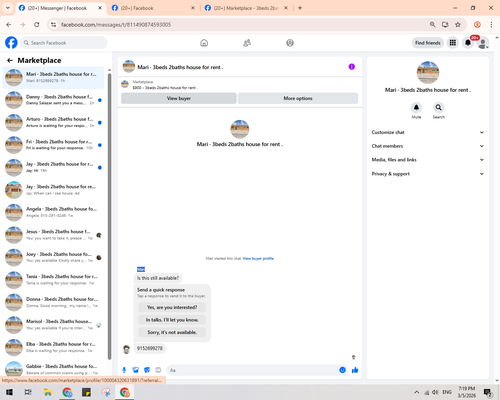The height and width of the screenshot is (400, 500).
Task: Reload the page
Action: tap(37, 24)
